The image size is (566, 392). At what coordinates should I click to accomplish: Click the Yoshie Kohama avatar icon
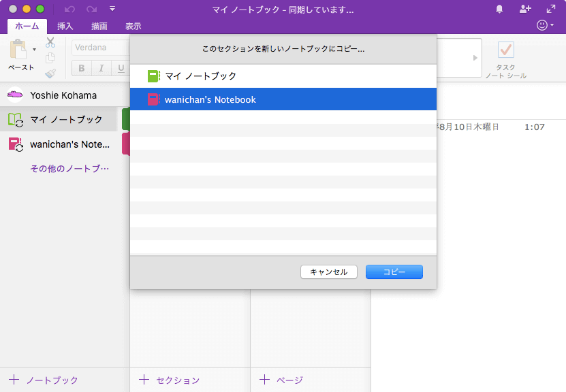click(x=15, y=95)
